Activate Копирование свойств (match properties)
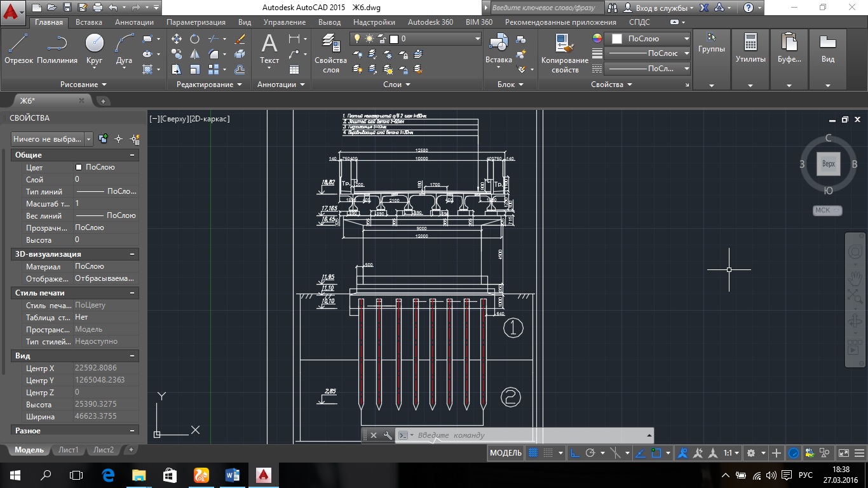Viewport: 868px width, 488px height. pos(565,53)
